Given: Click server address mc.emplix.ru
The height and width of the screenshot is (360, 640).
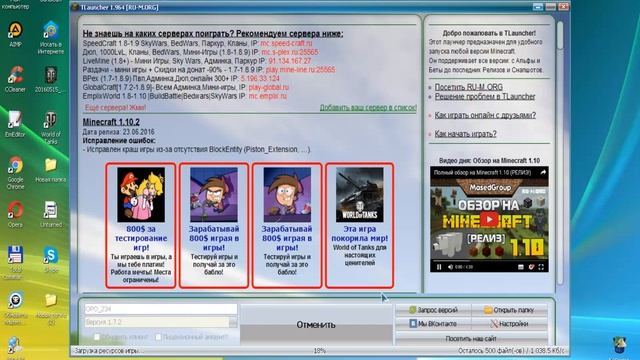Looking at the screenshot, I should point(268,96).
